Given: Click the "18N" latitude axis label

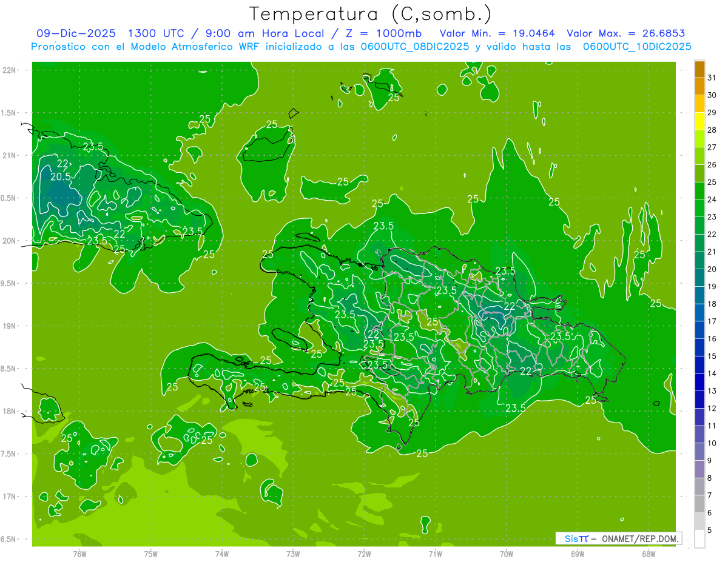Looking at the screenshot, I should pyautogui.click(x=10, y=411).
